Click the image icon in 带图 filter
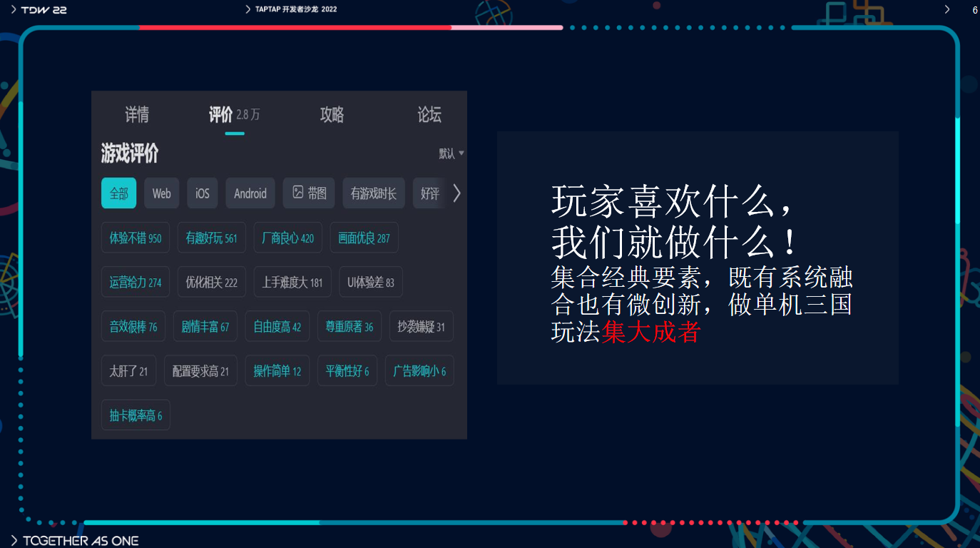The width and height of the screenshot is (980, 548). pyautogui.click(x=298, y=193)
